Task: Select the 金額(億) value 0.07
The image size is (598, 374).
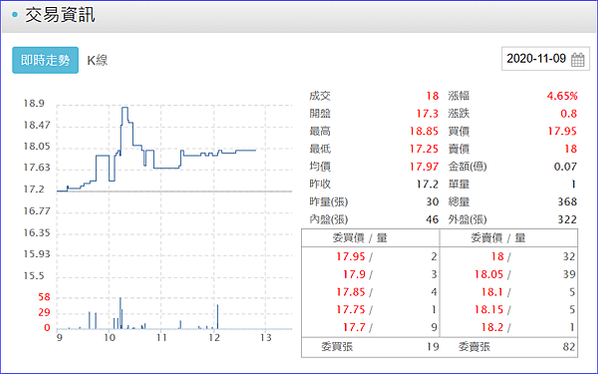Action: pos(565,167)
